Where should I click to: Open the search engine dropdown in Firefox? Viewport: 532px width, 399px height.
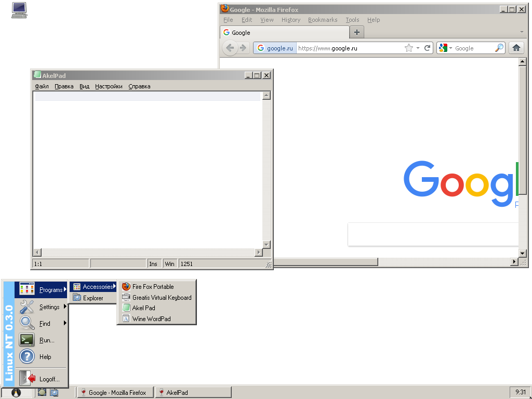450,48
